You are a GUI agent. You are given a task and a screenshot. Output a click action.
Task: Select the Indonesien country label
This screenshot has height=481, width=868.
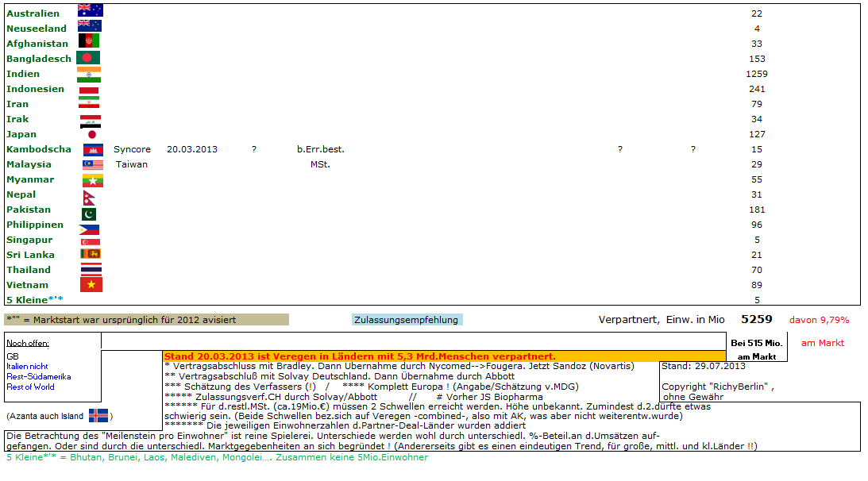click(x=36, y=89)
